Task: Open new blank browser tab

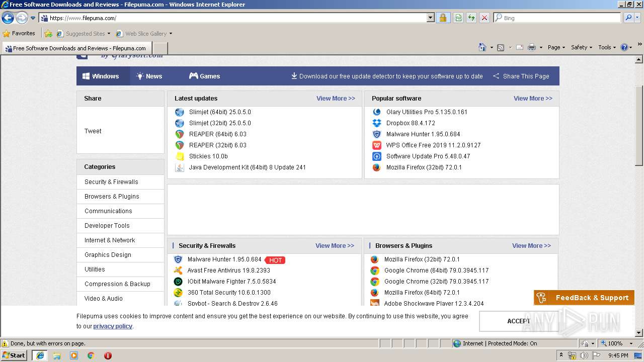Action: 160,48
